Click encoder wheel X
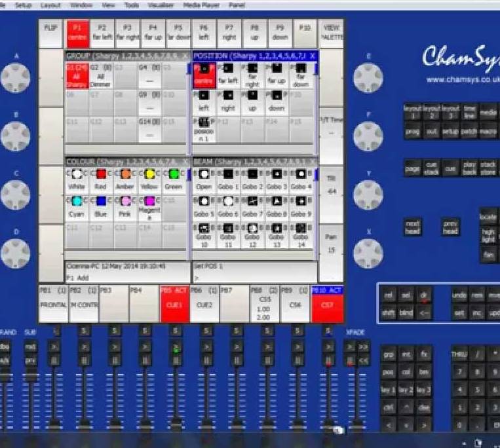Viewport: 500px width, 448px height. pyautogui.click(x=368, y=253)
